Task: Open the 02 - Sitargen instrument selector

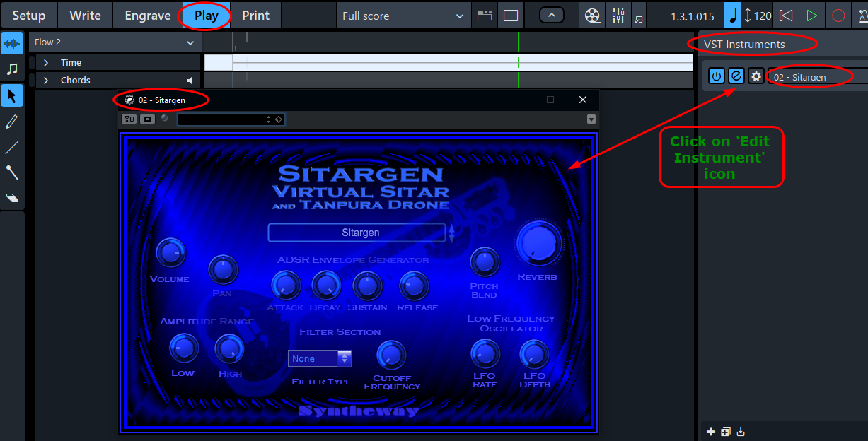Action: (818, 76)
